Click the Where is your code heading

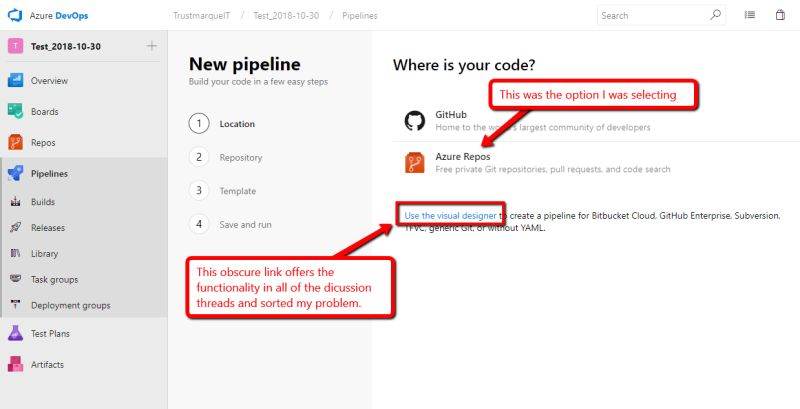tap(464, 65)
